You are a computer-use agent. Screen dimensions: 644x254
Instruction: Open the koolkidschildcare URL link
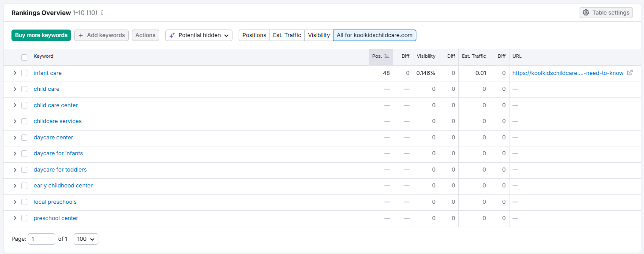point(568,73)
